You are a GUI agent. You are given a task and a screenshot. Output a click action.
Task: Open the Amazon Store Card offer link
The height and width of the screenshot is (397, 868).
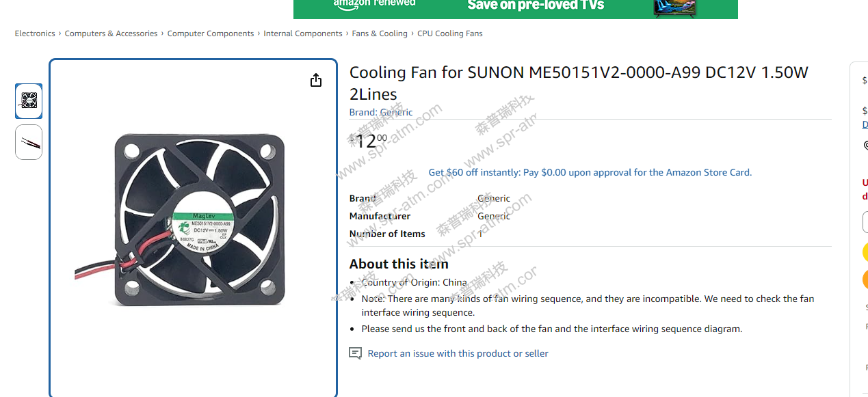(590, 172)
